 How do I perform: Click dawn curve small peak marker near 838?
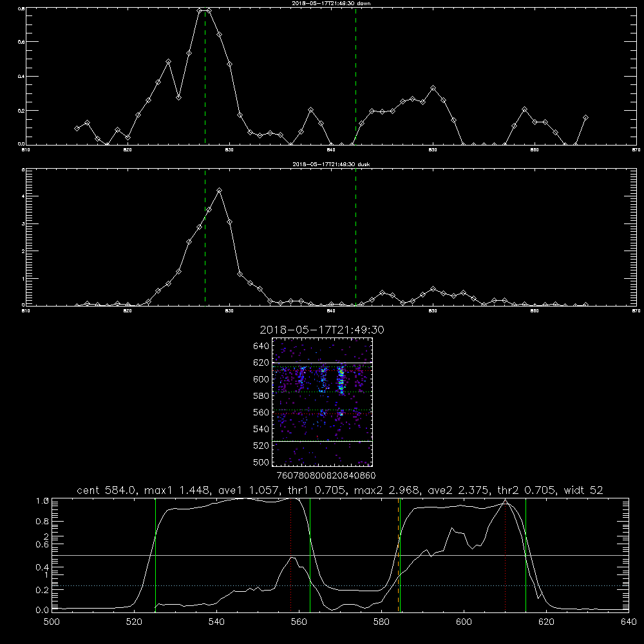tap(311, 110)
